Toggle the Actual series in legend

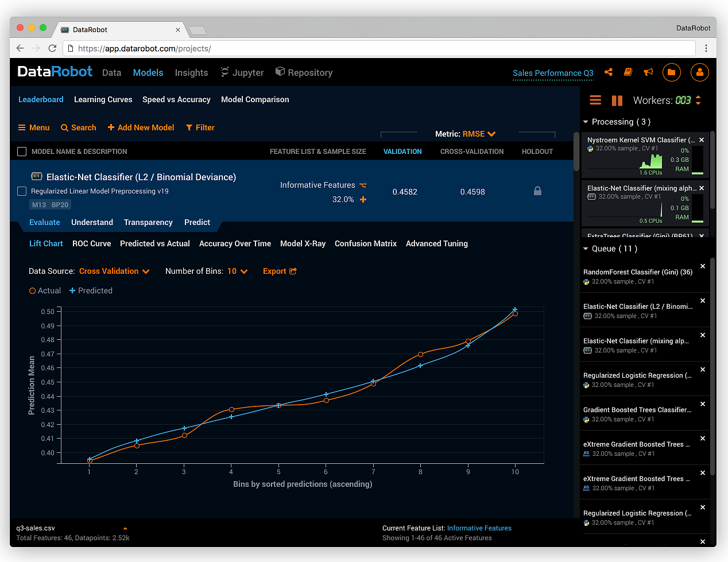(x=45, y=291)
